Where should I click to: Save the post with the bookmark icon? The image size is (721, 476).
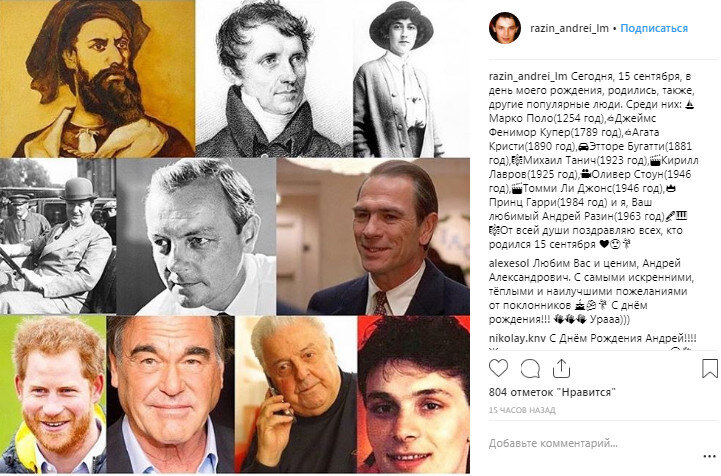point(710,368)
